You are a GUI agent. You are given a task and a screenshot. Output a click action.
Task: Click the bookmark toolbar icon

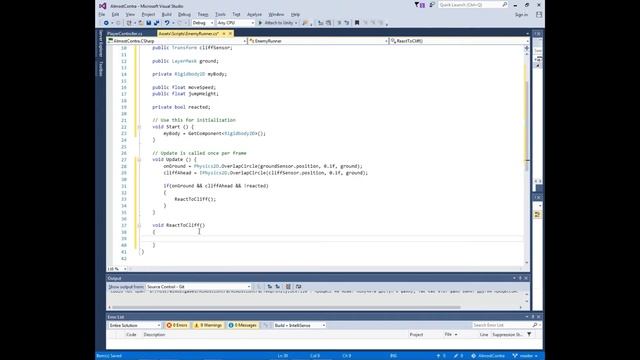[x=357, y=23]
